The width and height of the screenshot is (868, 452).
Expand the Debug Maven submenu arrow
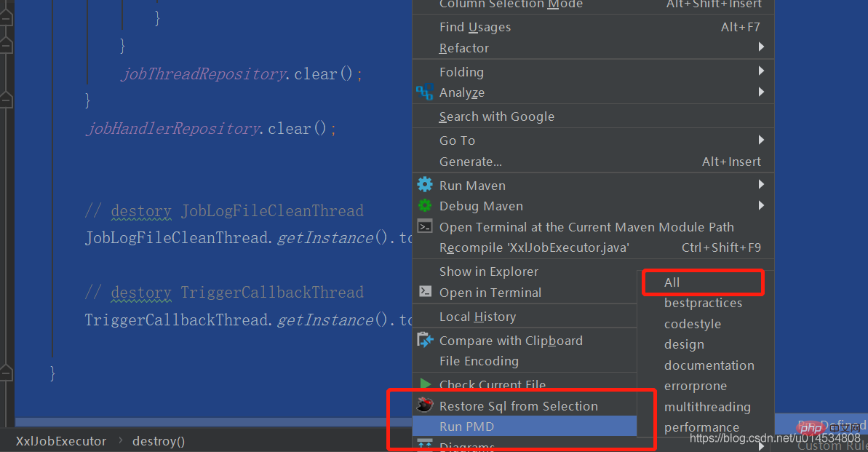[761, 205]
